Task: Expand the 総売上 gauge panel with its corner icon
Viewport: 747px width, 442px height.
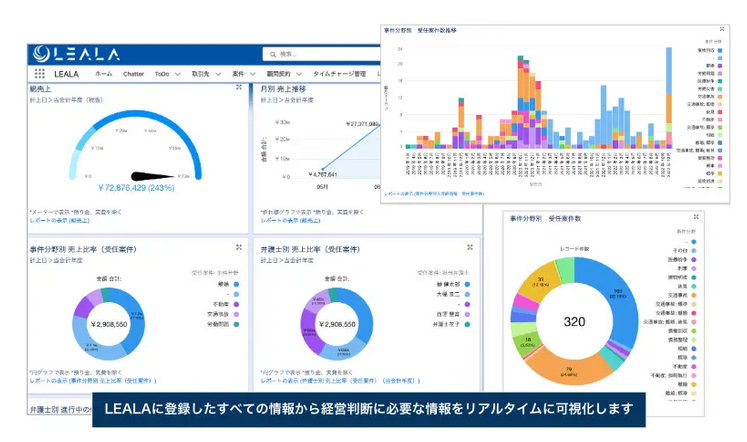Action: (239, 87)
